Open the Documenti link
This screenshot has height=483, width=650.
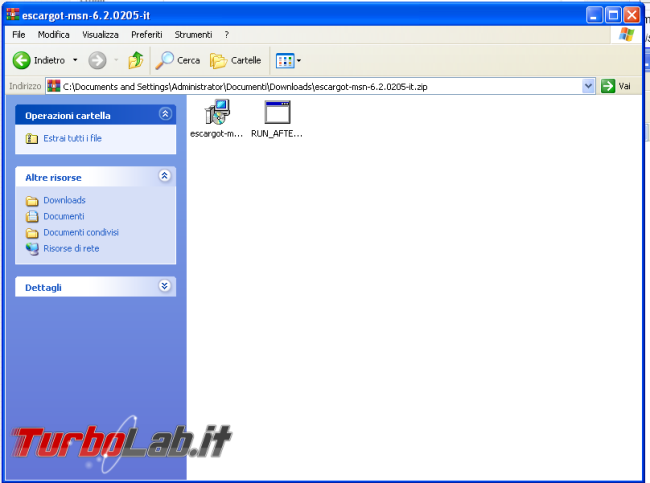pos(64,216)
